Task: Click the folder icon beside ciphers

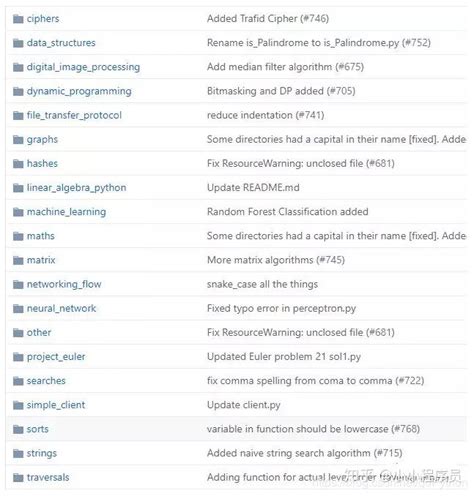Action: [18, 19]
